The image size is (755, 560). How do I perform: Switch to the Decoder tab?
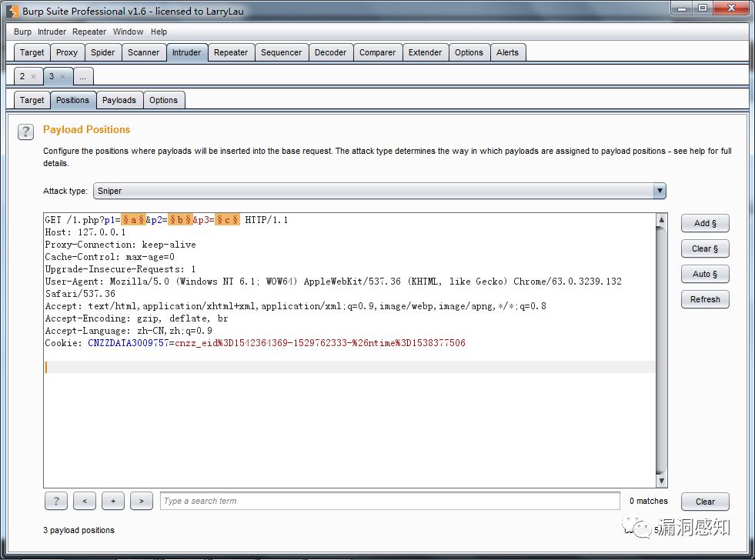(x=330, y=52)
